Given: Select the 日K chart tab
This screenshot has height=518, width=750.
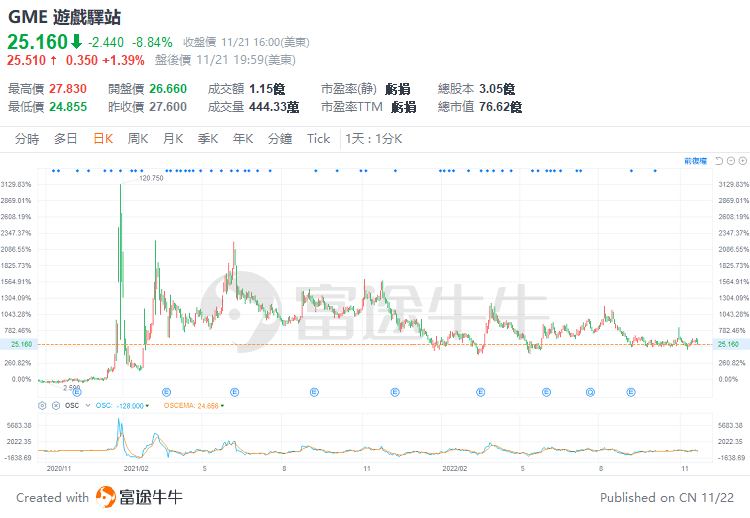Looking at the screenshot, I should (103, 139).
